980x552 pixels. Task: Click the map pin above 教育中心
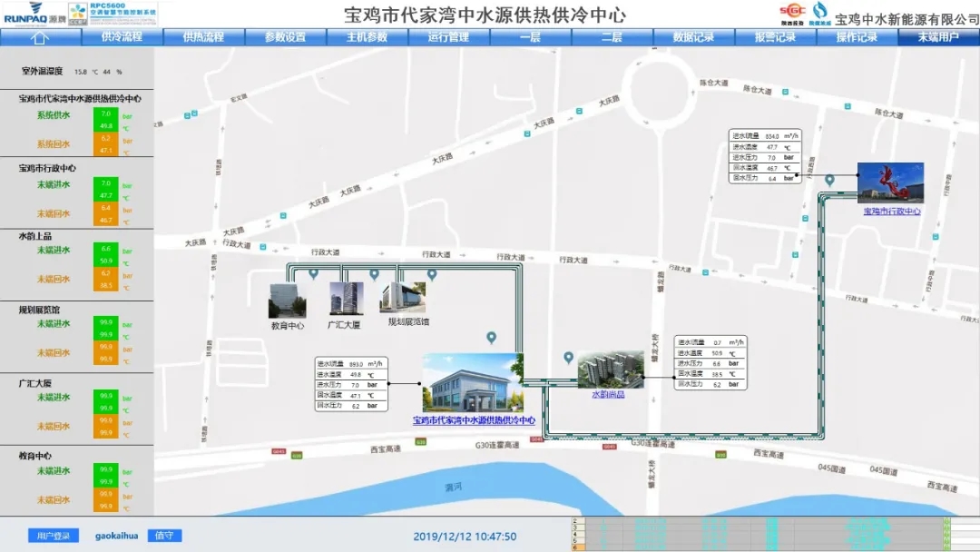[313, 272]
